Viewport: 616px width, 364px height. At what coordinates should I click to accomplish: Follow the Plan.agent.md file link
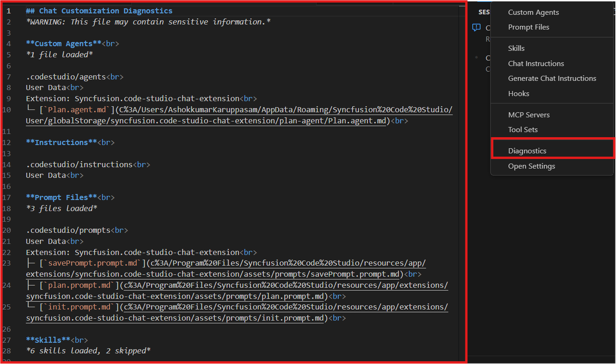(75, 109)
